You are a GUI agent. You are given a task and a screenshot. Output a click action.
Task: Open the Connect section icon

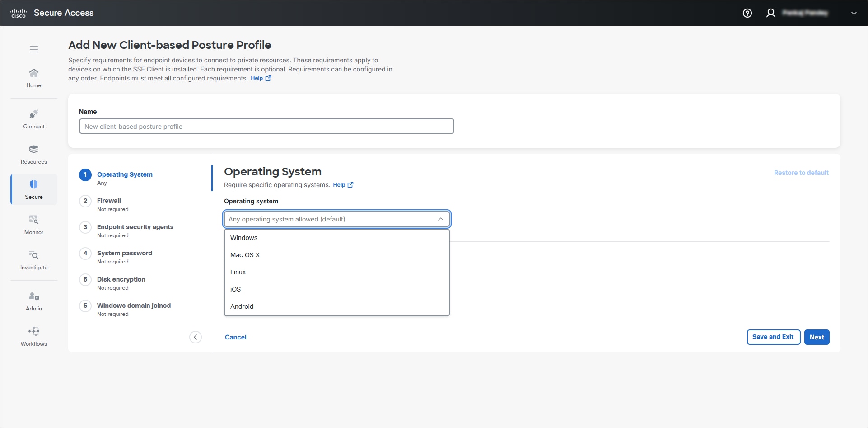pyautogui.click(x=34, y=114)
